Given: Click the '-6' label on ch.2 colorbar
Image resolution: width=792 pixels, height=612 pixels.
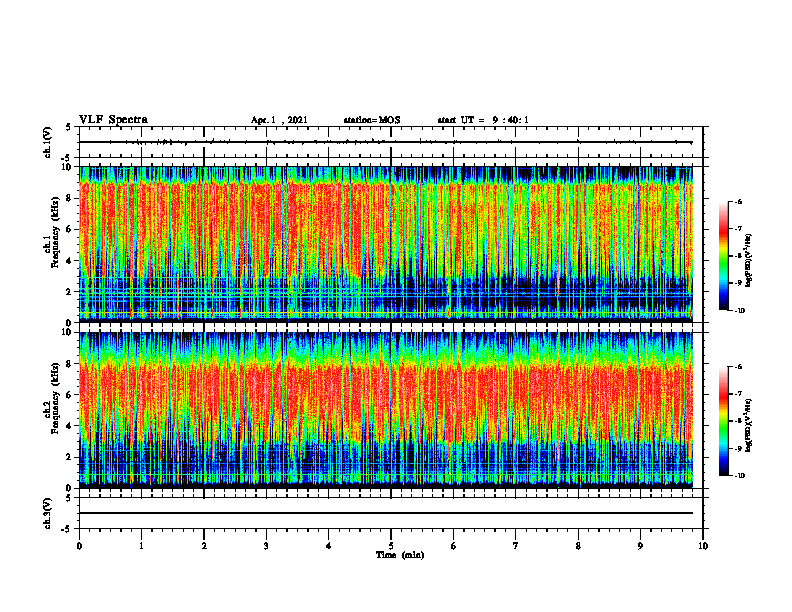Looking at the screenshot, I should [x=738, y=367].
